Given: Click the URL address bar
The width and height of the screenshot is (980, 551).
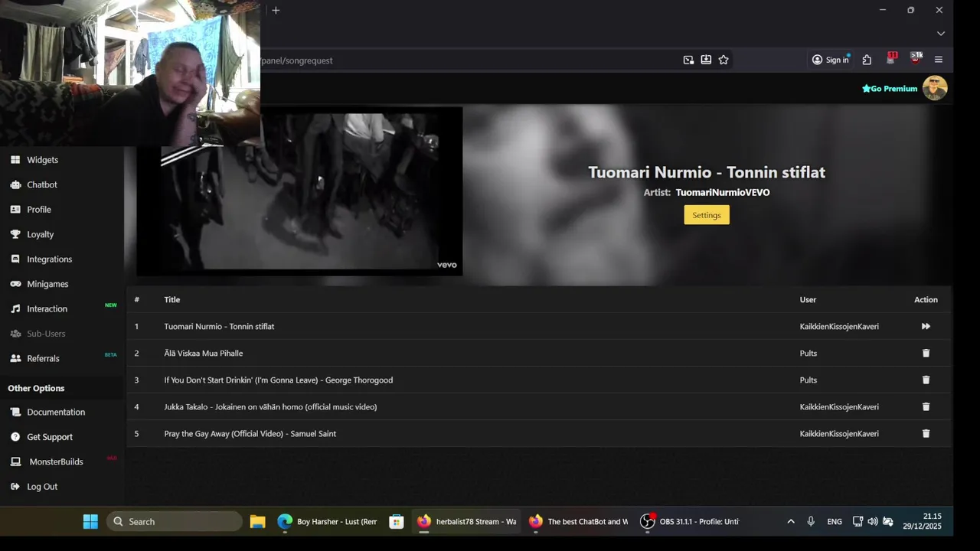Looking at the screenshot, I should coord(467,60).
